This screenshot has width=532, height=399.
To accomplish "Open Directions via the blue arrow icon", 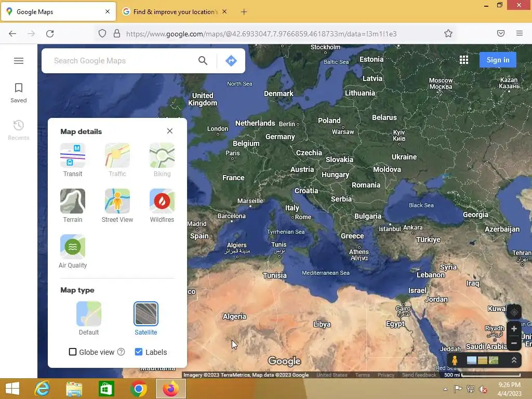I will (231, 61).
